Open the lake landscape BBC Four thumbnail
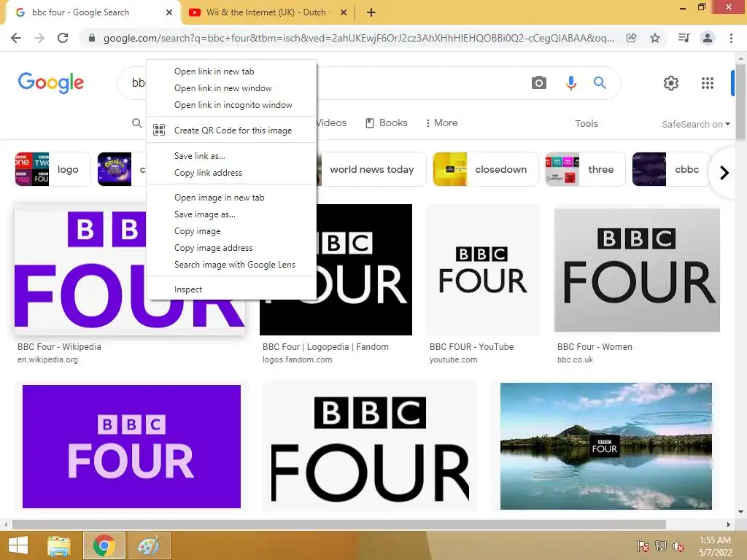This screenshot has height=560, width=747. (606, 446)
